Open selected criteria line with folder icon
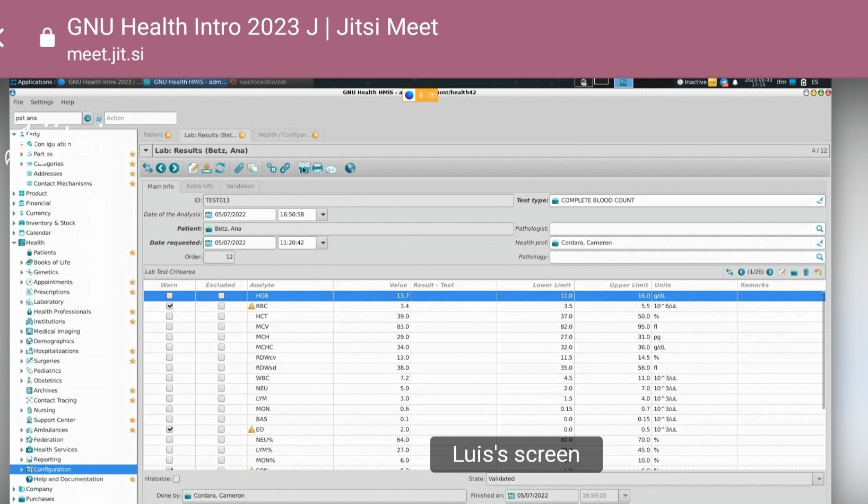This screenshot has height=504, width=868. click(x=794, y=272)
